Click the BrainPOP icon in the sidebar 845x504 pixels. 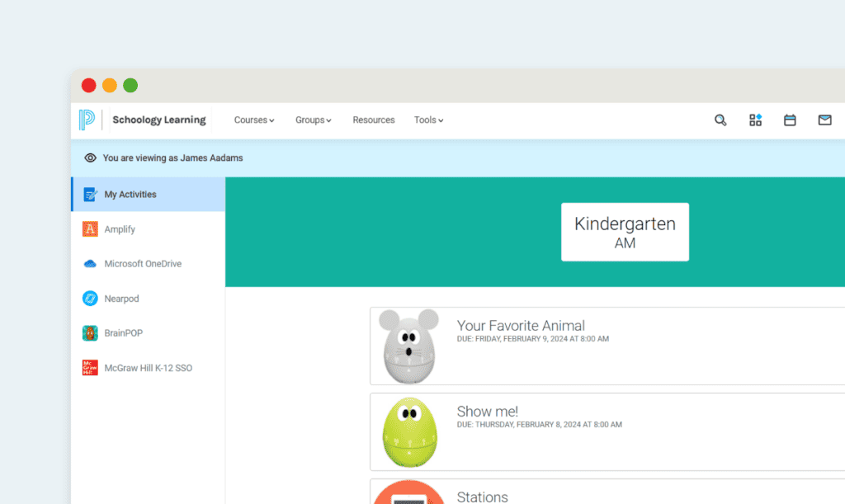[89, 332]
